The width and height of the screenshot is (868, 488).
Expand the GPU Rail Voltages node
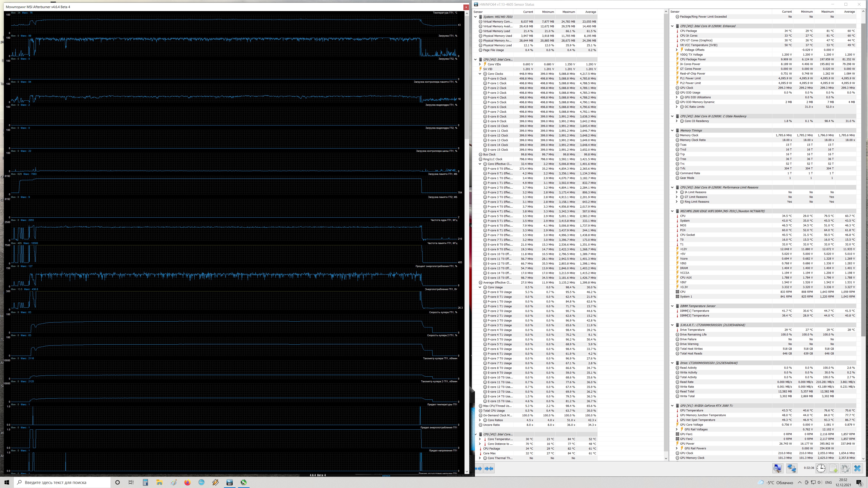click(x=677, y=429)
